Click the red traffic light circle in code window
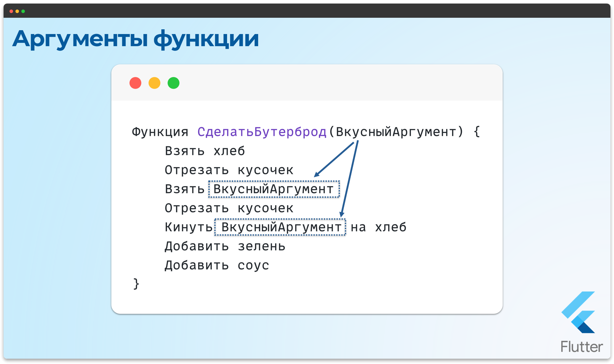614x364 pixels. (x=135, y=83)
